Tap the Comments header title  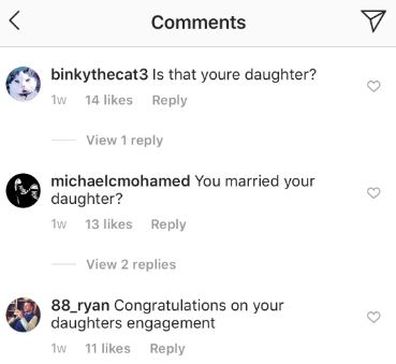199,22
